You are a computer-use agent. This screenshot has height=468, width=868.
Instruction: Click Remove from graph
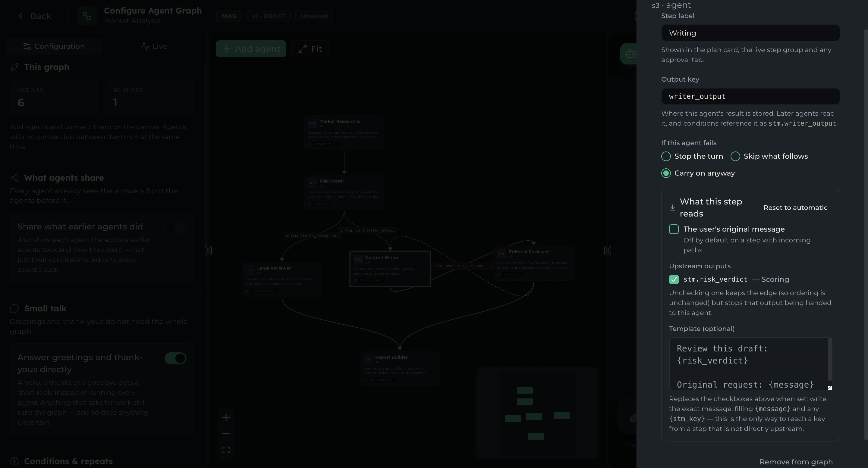[796, 462]
